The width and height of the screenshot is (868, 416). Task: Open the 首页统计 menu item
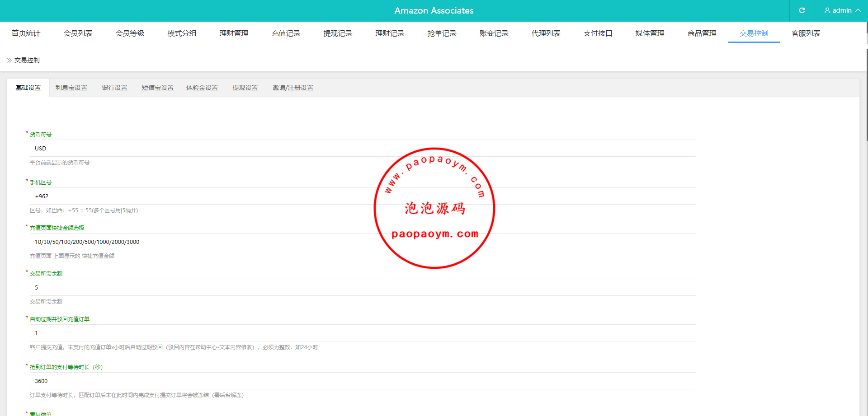(x=26, y=33)
